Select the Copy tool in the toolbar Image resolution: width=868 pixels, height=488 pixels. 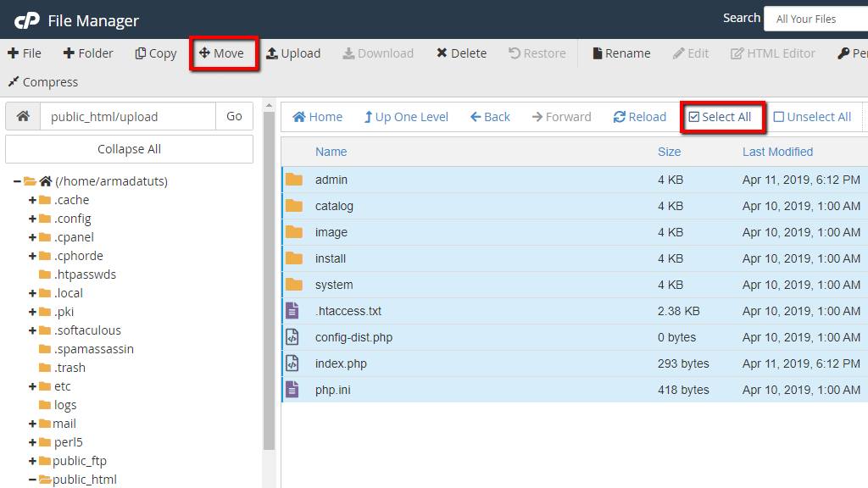click(x=155, y=53)
